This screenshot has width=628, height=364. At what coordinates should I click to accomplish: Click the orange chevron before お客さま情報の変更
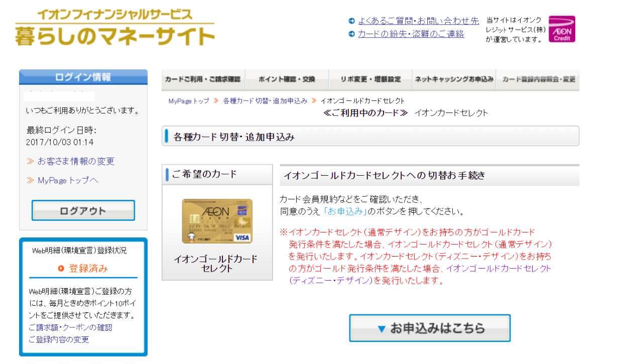click(31, 161)
